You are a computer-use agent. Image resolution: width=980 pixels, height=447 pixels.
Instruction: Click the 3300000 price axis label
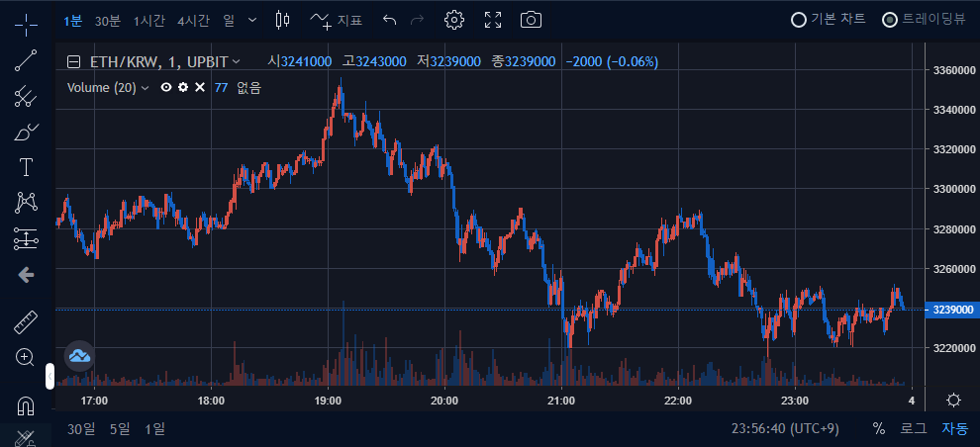pyautogui.click(x=952, y=189)
